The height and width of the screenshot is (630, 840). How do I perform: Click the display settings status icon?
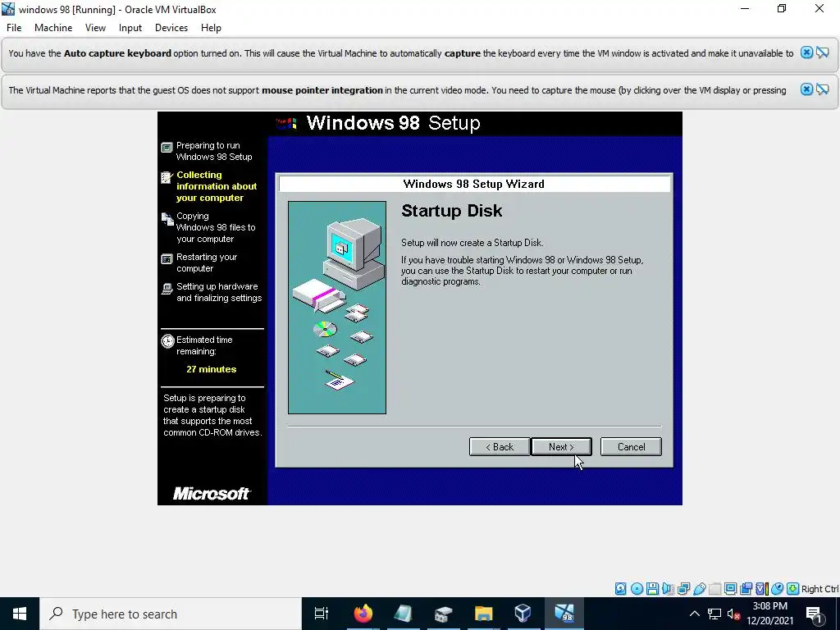coord(730,589)
